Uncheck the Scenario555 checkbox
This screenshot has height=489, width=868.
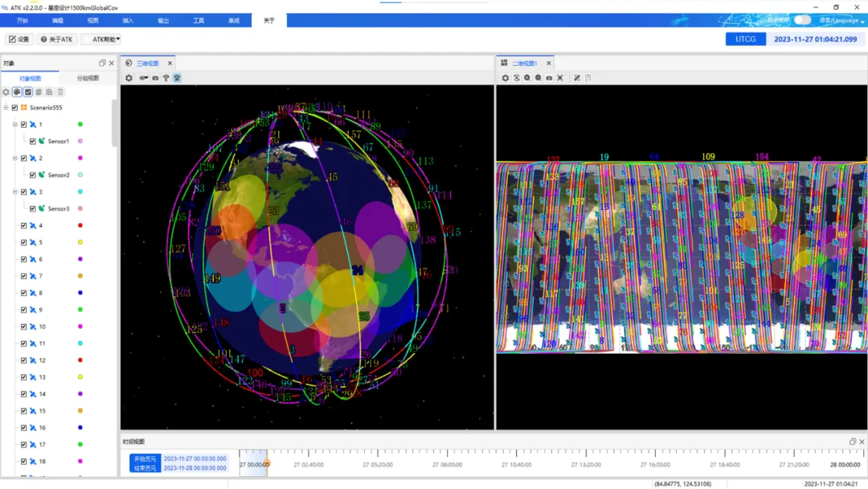click(14, 108)
